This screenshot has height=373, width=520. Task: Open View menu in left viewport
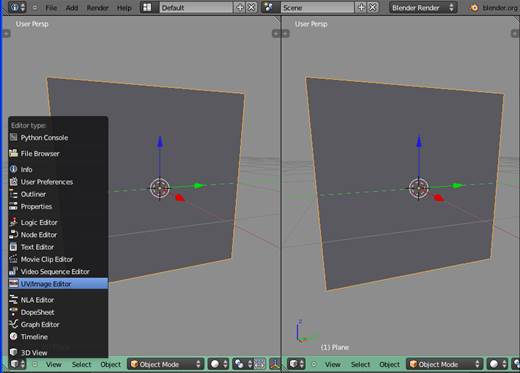point(53,364)
